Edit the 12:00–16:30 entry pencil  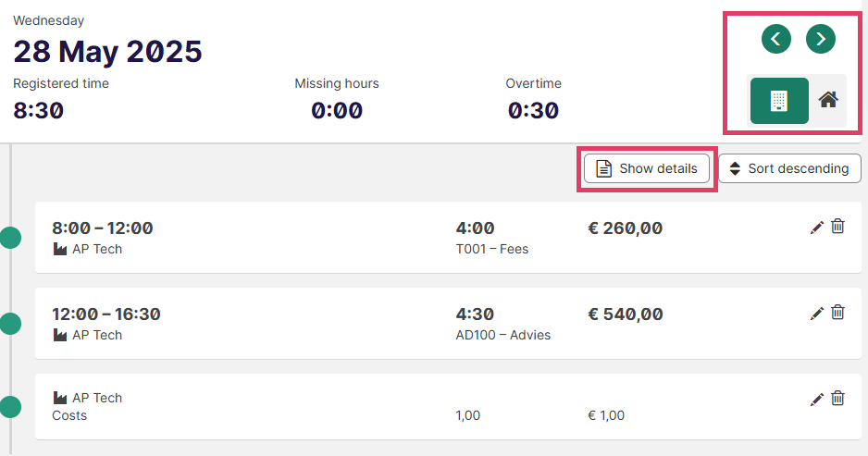click(x=816, y=314)
